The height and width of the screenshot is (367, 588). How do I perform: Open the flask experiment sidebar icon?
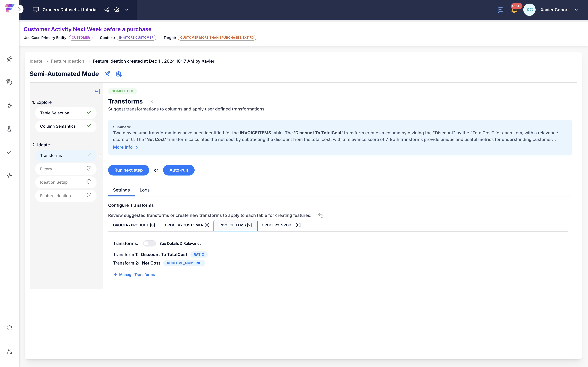9,129
